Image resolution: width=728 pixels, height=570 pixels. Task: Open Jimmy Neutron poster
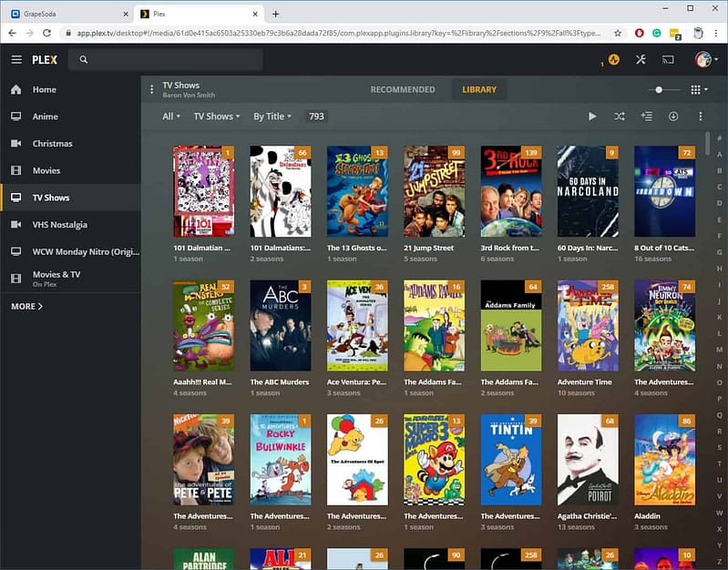665,325
